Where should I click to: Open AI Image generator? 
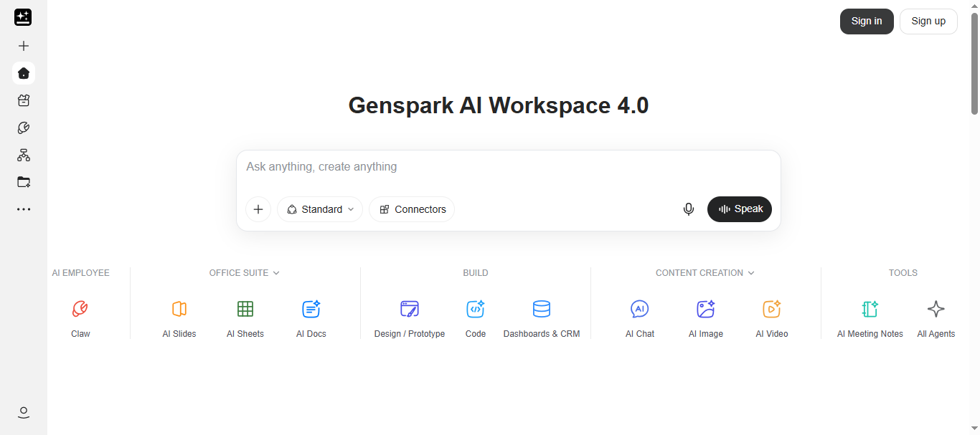point(706,318)
